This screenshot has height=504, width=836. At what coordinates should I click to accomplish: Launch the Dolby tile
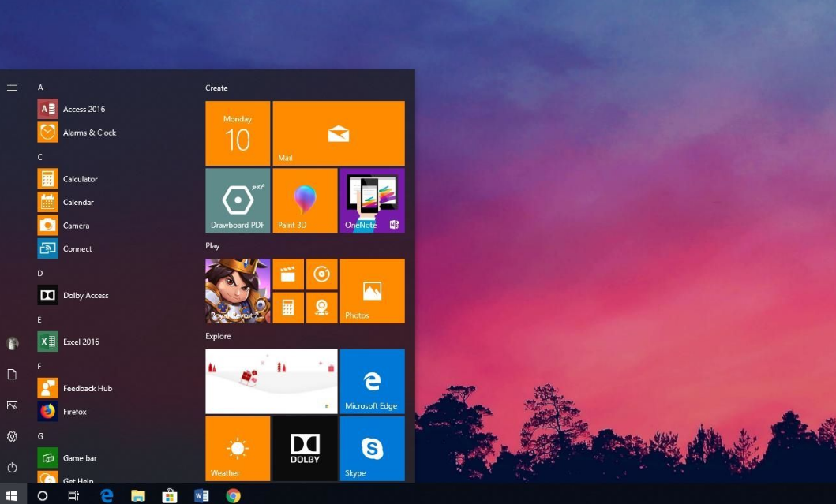305,448
